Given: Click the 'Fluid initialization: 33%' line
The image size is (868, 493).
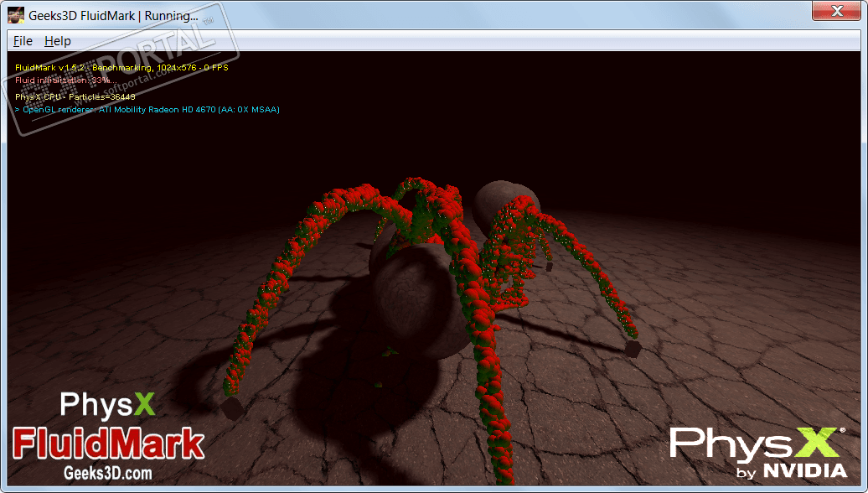Looking at the screenshot, I should pyautogui.click(x=65, y=80).
